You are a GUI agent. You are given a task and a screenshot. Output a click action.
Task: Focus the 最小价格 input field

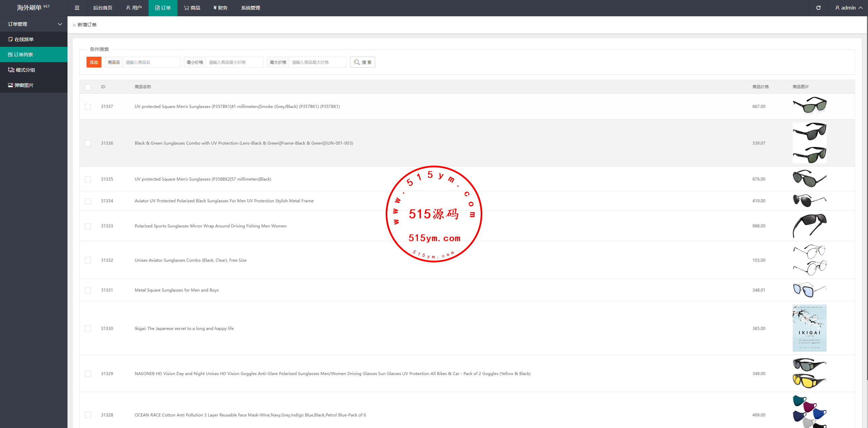point(234,62)
